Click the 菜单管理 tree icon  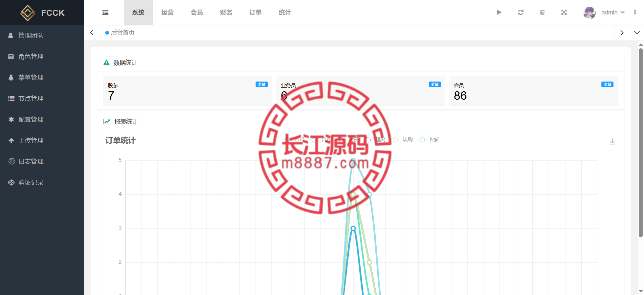[x=11, y=78]
